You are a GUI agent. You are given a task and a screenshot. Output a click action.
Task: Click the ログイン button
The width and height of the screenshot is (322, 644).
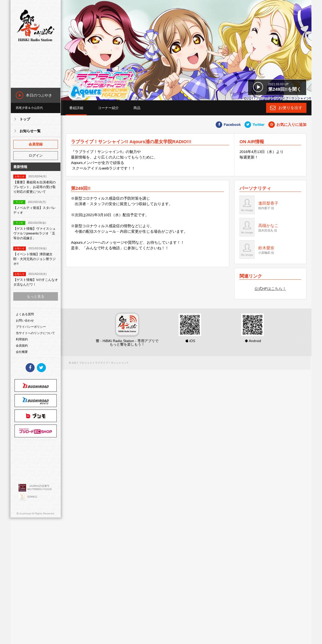point(36,155)
